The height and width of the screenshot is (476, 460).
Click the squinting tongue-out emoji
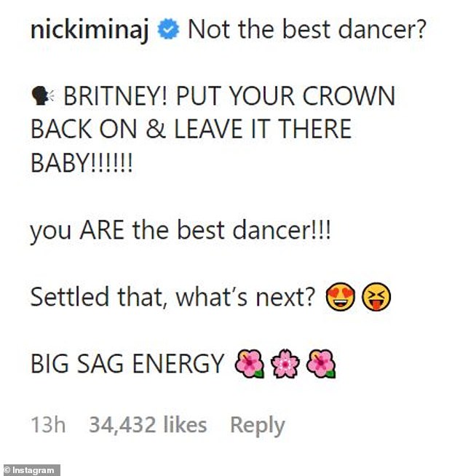(376, 298)
